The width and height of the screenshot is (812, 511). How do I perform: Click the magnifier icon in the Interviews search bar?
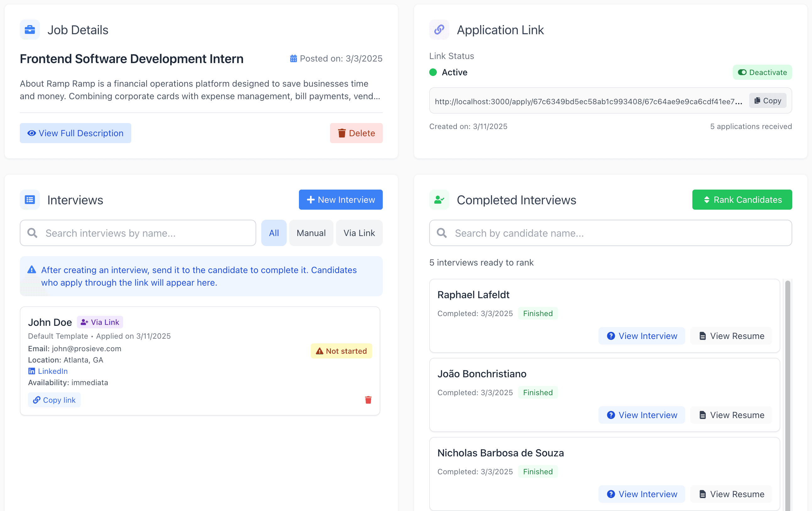32,233
